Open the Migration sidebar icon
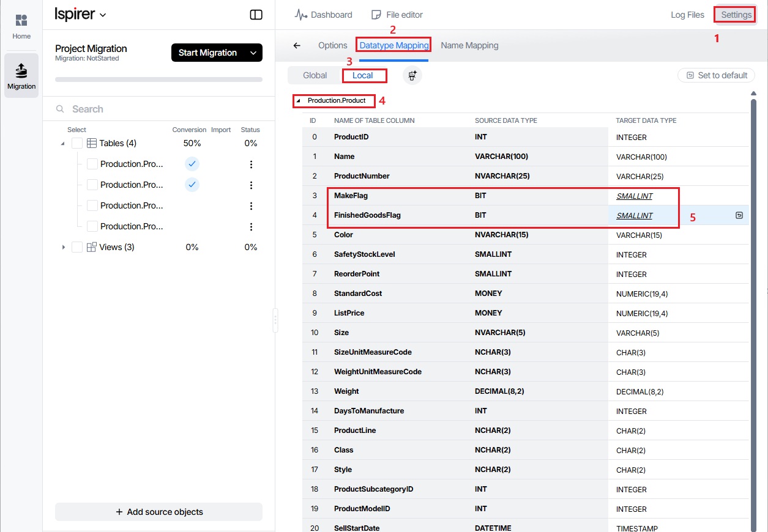 [21, 71]
